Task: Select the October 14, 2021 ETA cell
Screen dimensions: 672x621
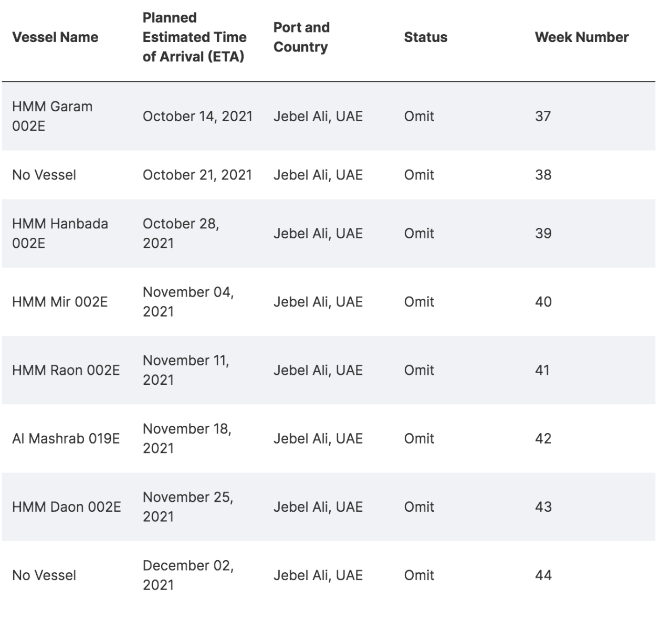Action: point(197,116)
